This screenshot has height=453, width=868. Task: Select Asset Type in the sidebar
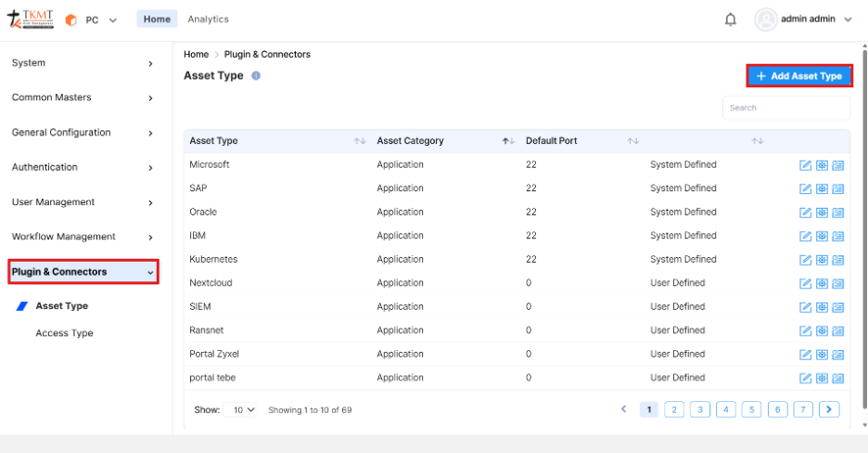(x=61, y=305)
